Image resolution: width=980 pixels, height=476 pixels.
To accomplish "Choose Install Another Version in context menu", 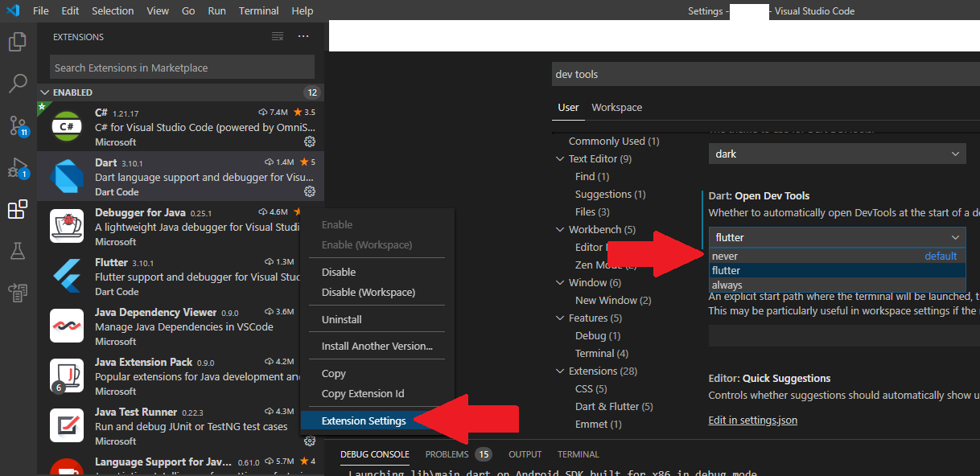I will pyautogui.click(x=377, y=346).
